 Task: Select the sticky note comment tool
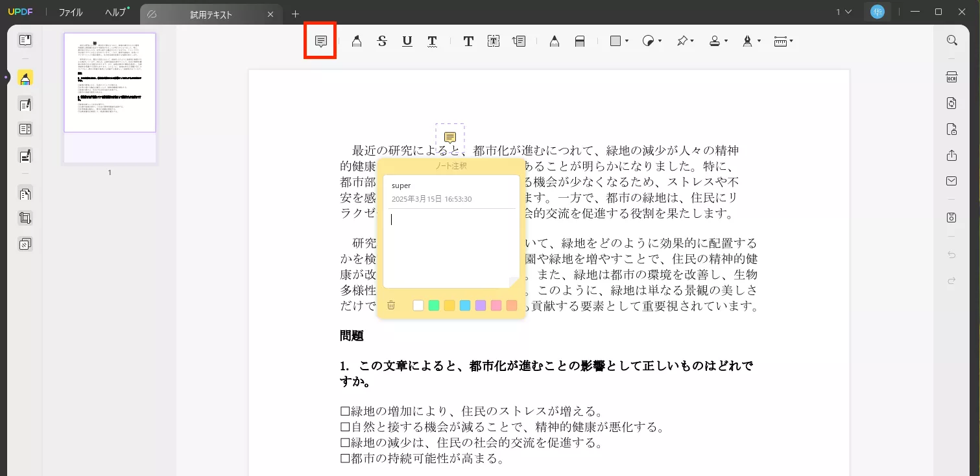pos(320,41)
